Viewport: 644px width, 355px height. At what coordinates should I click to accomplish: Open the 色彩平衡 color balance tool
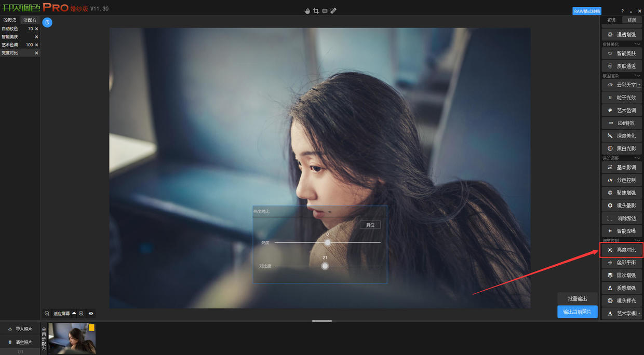point(622,263)
